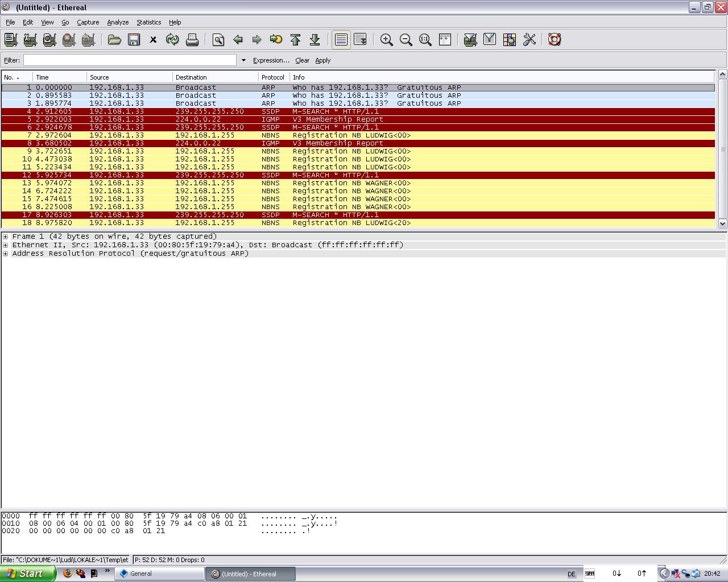
Task: Open the Statistics menu
Action: (x=148, y=22)
